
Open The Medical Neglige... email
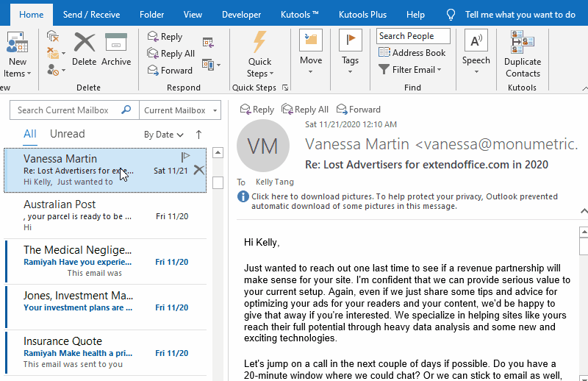pos(105,262)
